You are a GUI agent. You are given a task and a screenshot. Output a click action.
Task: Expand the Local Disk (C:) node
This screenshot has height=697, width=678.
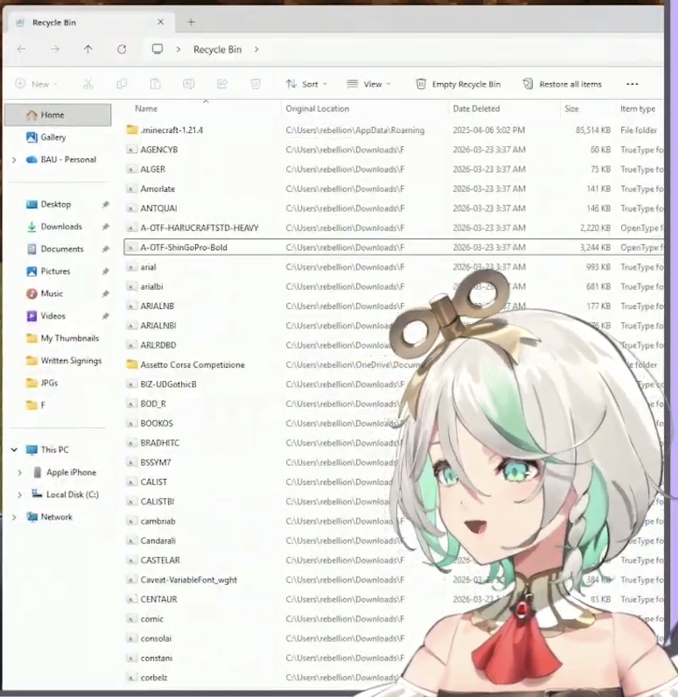[20, 495]
